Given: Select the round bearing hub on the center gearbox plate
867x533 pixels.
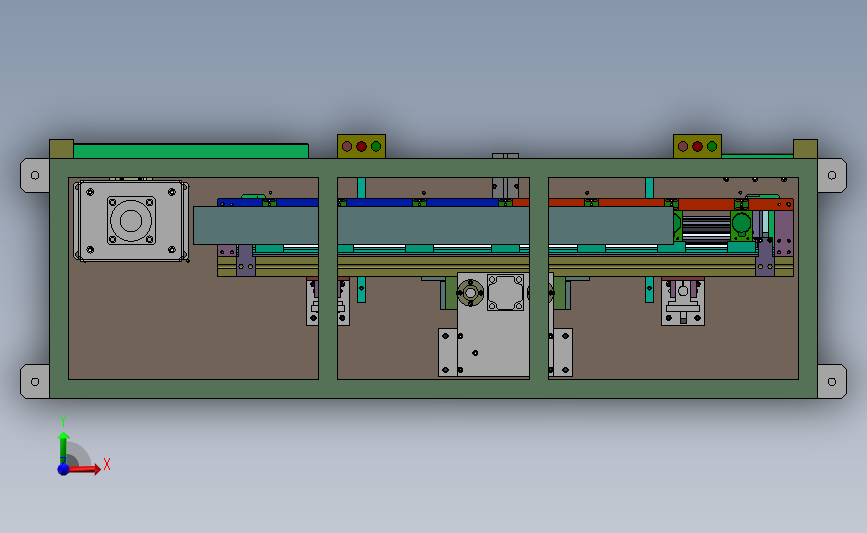Looking at the screenshot, I should click(471, 292).
